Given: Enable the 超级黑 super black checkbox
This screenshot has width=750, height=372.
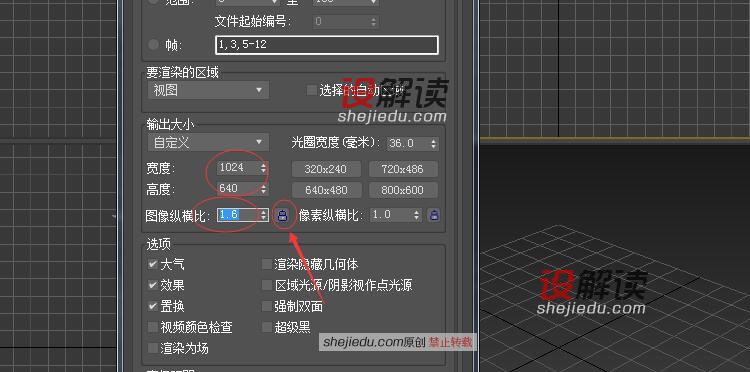Looking at the screenshot, I should 266,327.
